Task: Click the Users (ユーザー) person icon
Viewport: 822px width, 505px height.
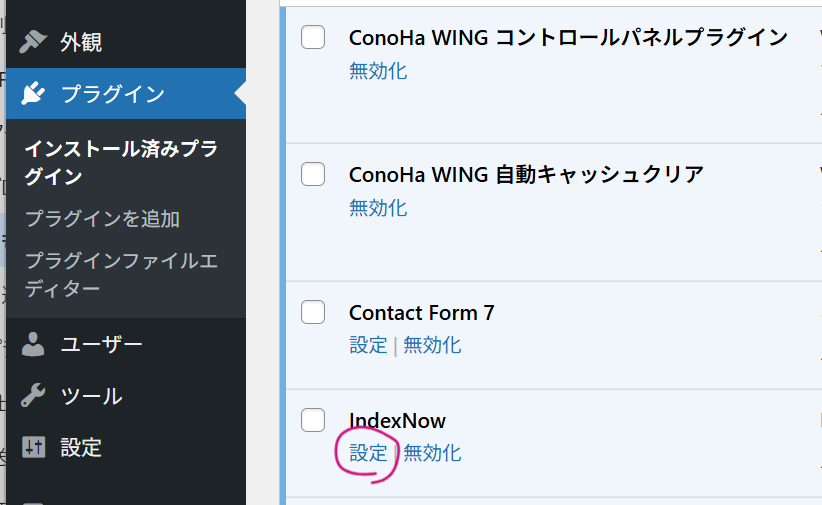Action: [x=33, y=344]
